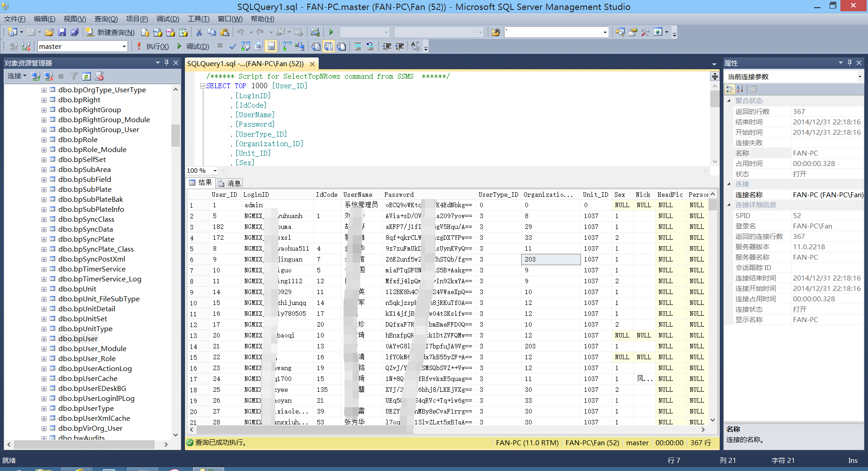Click the Cut scissors icon
The width and height of the screenshot is (868, 471).
pyautogui.click(x=199, y=32)
